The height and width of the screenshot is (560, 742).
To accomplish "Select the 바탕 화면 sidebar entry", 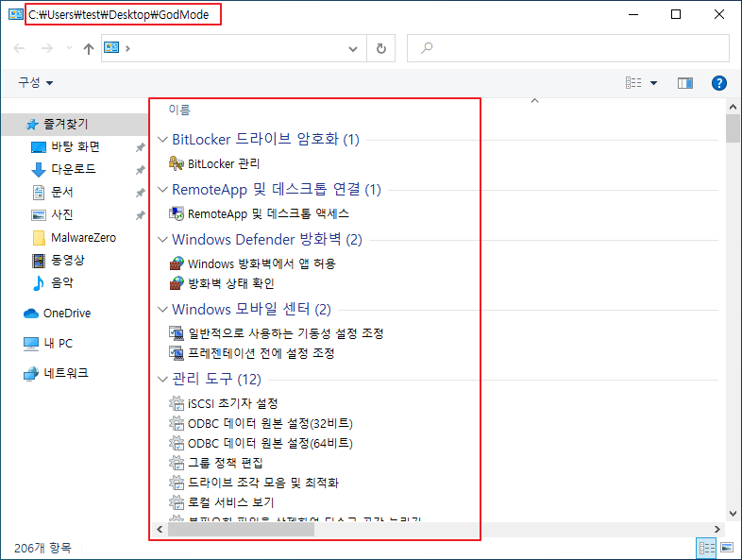I will (76, 147).
